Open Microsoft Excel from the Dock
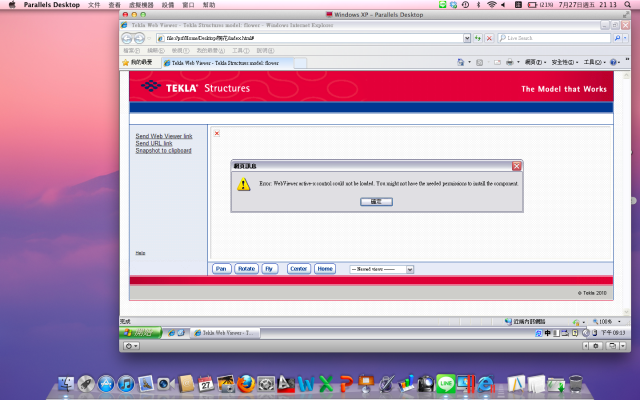Viewport: 640px width, 400px height. click(326, 384)
